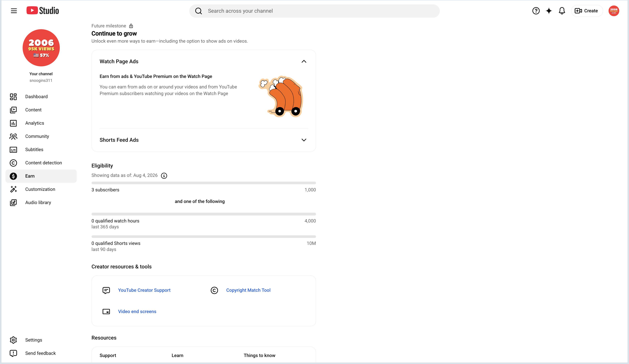Go to Dashboard in sidebar
The width and height of the screenshot is (629, 364).
(x=41, y=97)
